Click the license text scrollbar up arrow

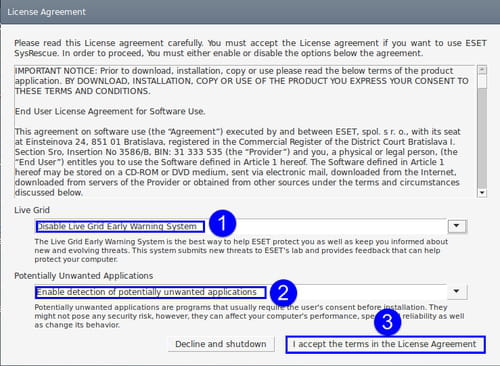[482, 70]
